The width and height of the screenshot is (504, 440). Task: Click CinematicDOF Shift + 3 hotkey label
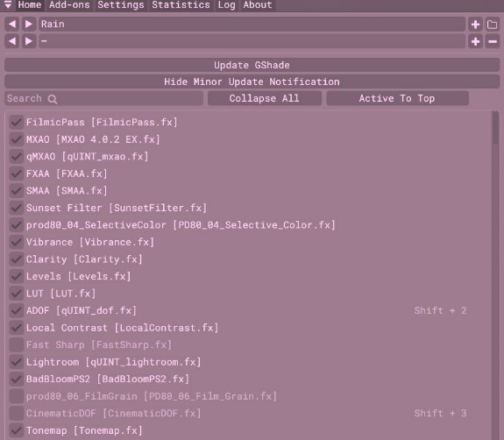coord(440,414)
